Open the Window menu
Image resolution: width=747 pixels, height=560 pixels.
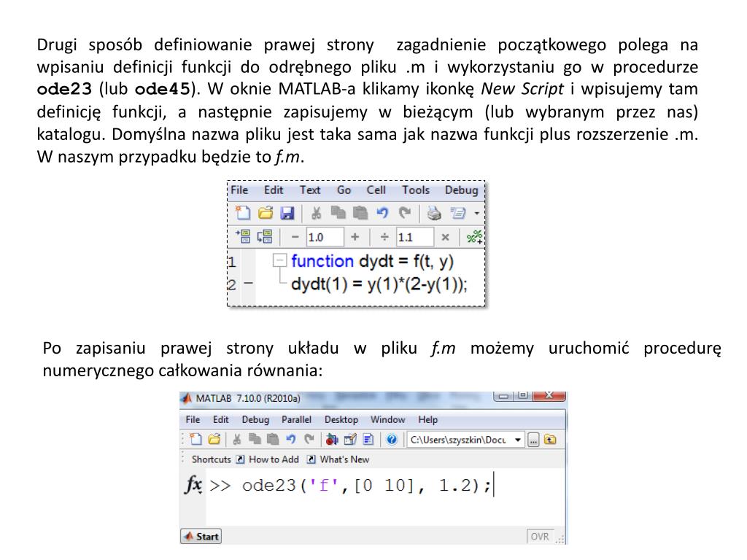(x=388, y=419)
